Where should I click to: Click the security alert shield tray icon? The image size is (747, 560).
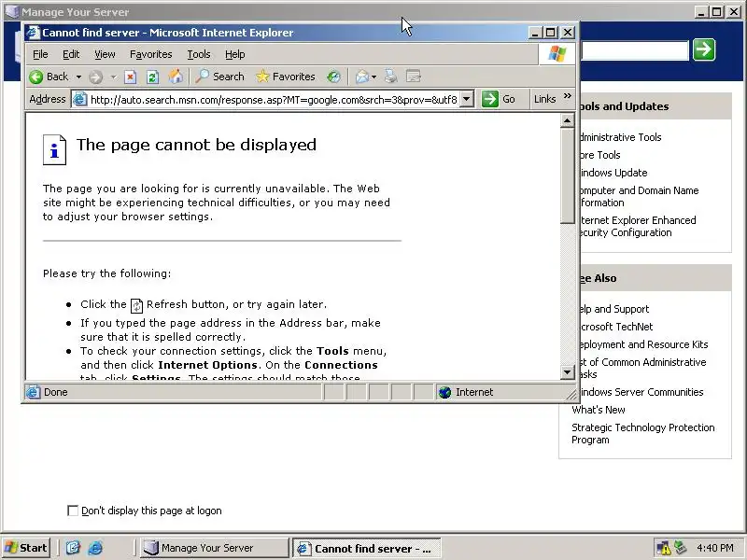(663, 548)
